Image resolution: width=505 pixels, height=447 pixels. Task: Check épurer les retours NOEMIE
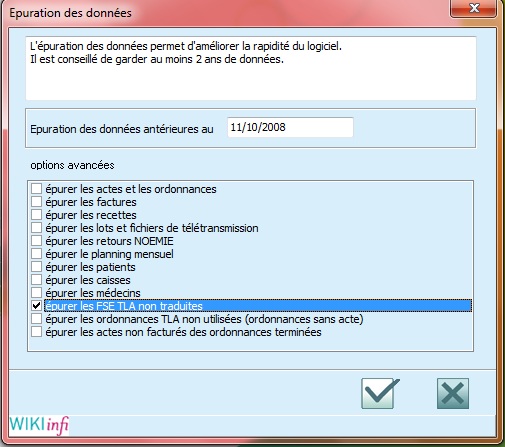pyautogui.click(x=36, y=241)
